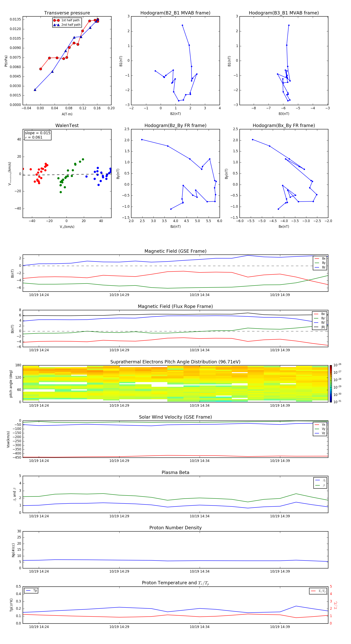Click the Te/Tp legend box
351x644 pixels.
point(318,591)
